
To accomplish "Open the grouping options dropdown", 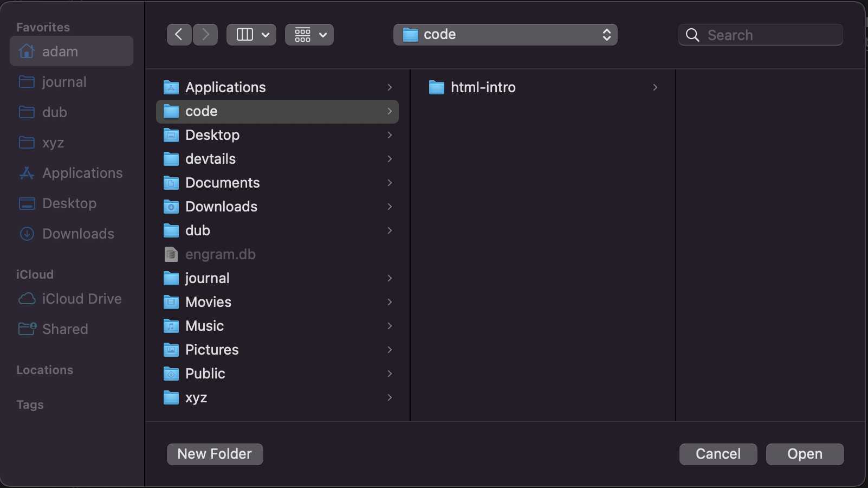I will click(x=309, y=34).
